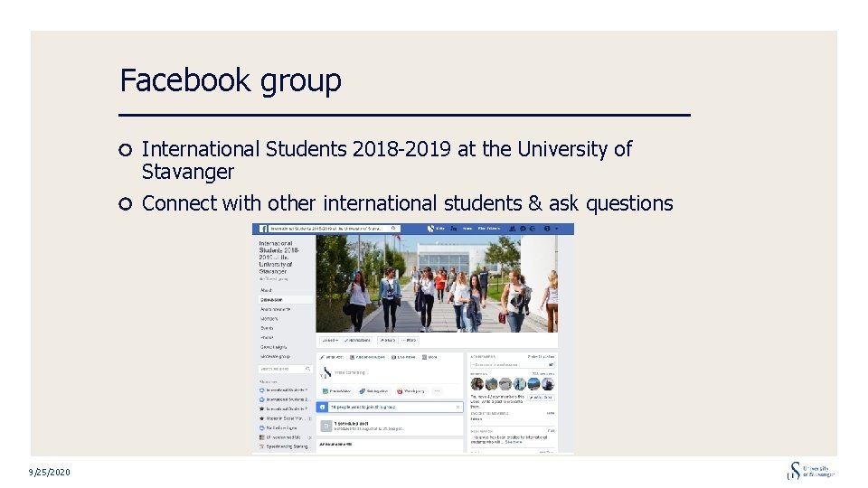Click the Notifications button below the cover photo
This screenshot has width=868, height=488.
click(358, 341)
